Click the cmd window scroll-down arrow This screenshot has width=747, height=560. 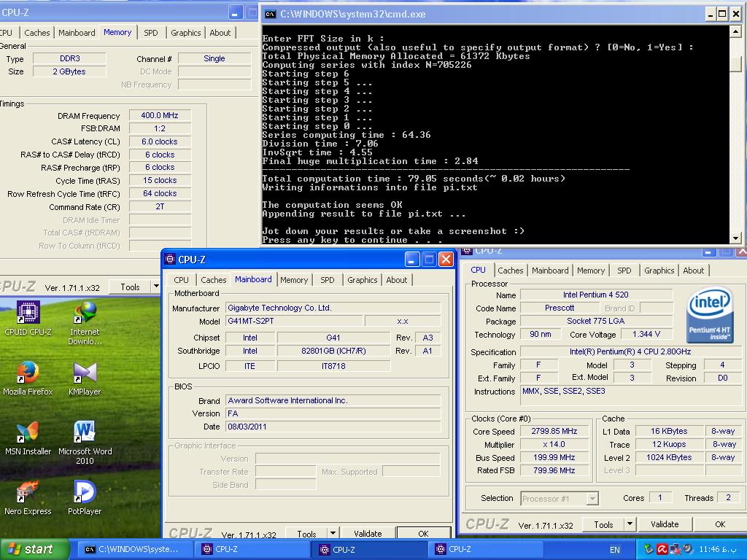[x=735, y=238]
